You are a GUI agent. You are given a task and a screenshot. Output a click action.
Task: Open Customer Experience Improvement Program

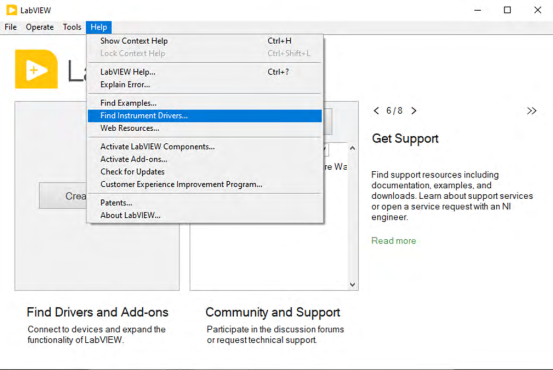[205, 184]
